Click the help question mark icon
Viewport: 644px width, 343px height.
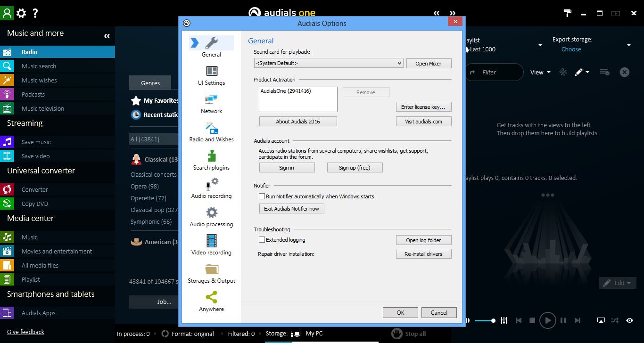[35, 13]
